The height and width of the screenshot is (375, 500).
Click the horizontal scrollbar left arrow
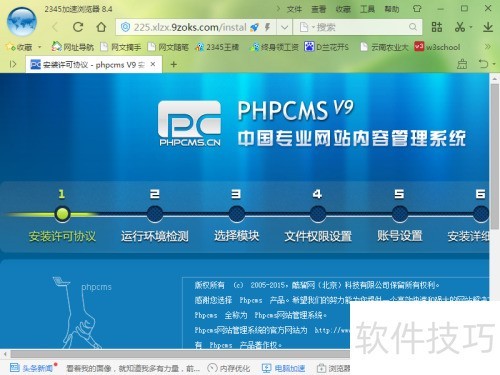5,354
